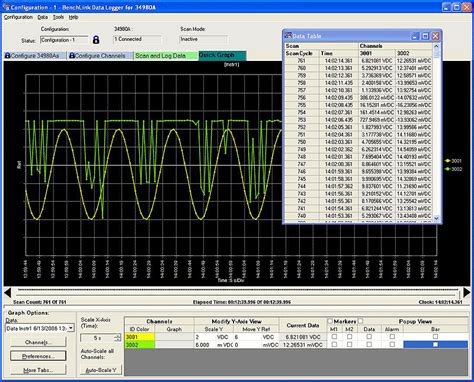474x382 pixels.
Task: Click the Configuration - 1 status field
Action: coord(64,40)
